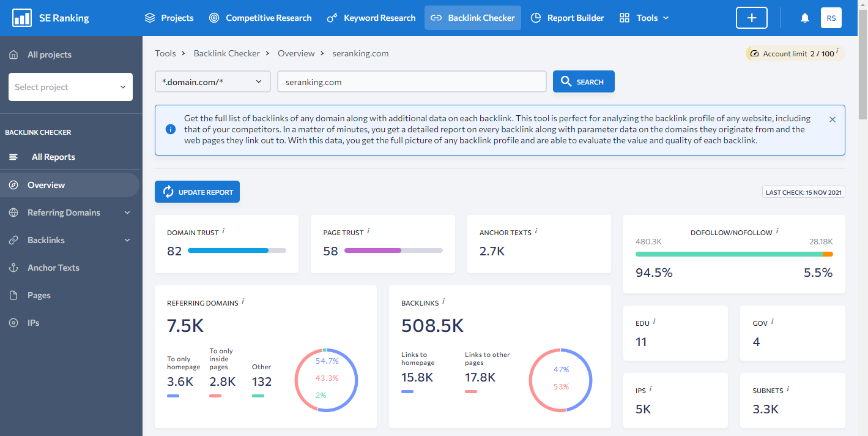Open IPs in sidebar
868x436 pixels.
[x=34, y=323]
